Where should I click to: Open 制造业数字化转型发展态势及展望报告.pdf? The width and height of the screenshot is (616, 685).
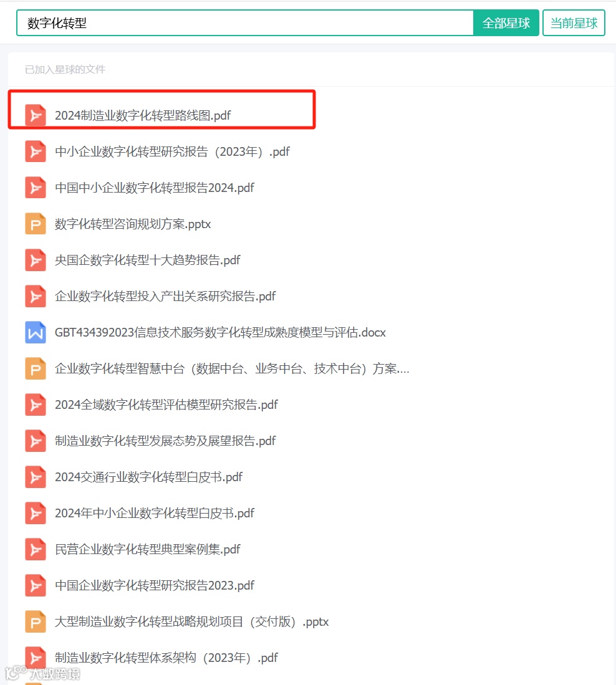pyautogui.click(x=165, y=441)
